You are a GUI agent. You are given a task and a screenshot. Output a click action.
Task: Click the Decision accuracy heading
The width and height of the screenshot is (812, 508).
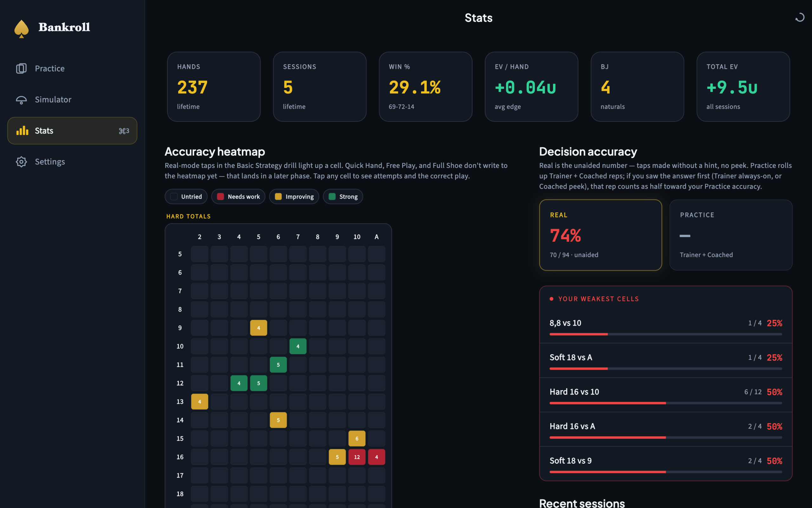(588, 151)
